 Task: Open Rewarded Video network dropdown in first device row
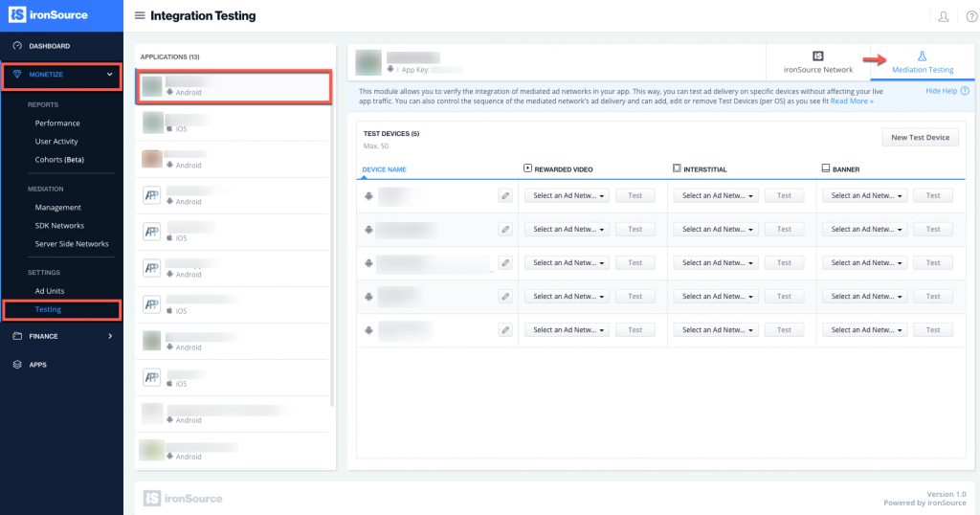[568, 195]
